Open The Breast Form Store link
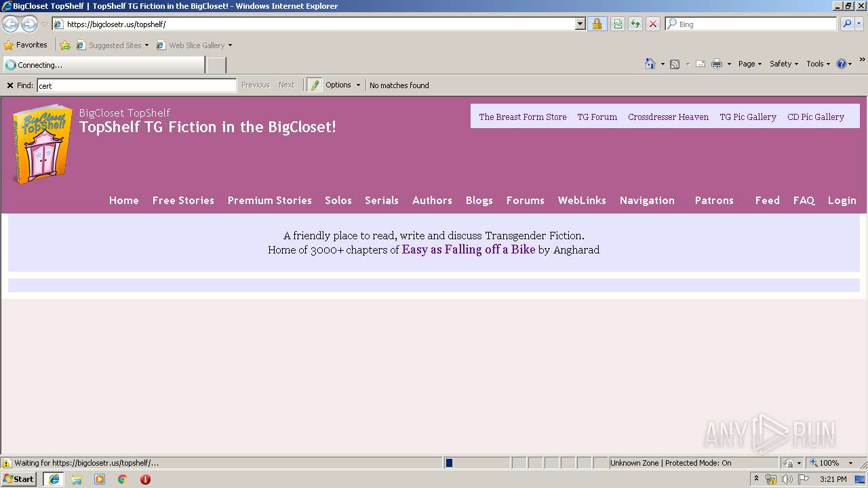 pyautogui.click(x=523, y=117)
